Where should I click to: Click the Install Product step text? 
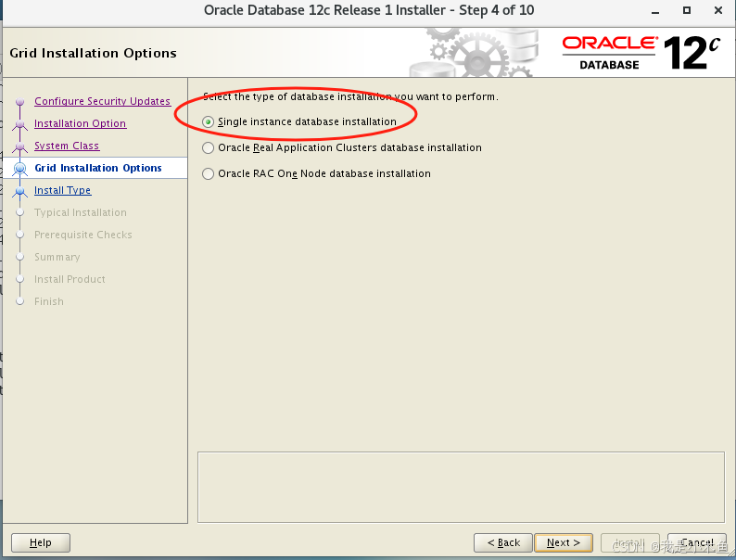pyautogui.click(x=70, y=279)
